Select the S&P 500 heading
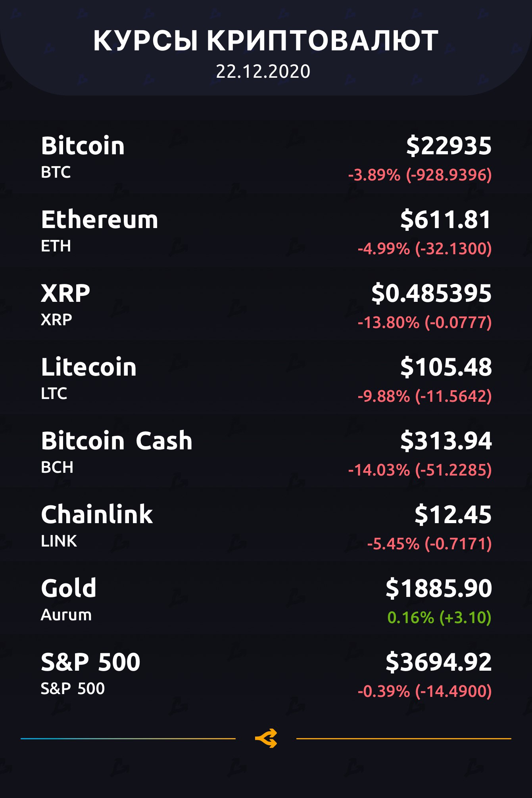Image resolution: width=532 pixels, height=798 pixels. (x=90, y=662)
